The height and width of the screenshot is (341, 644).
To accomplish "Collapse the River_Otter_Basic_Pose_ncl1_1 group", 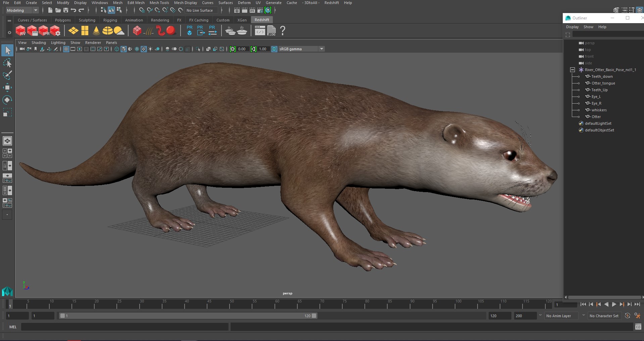I will (573, 70).
